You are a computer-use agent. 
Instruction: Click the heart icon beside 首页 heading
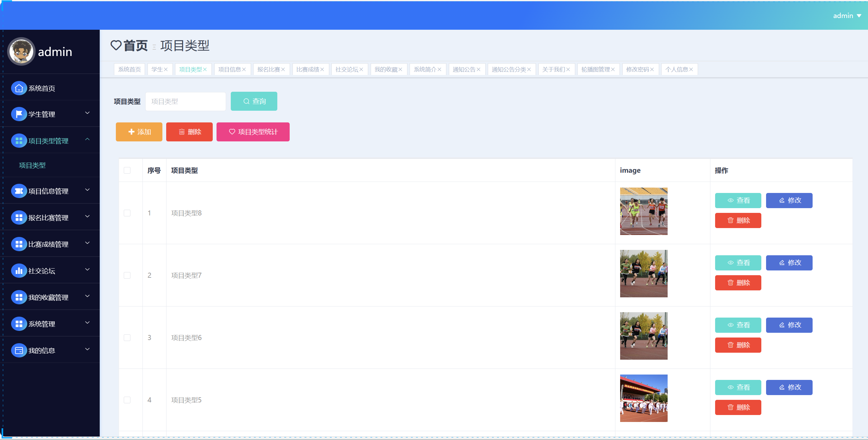116,46
